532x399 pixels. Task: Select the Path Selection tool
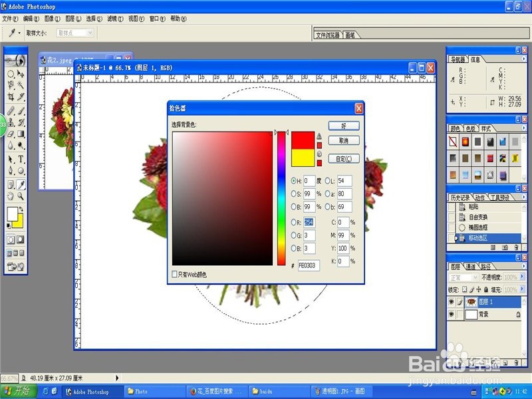[11, 159]
